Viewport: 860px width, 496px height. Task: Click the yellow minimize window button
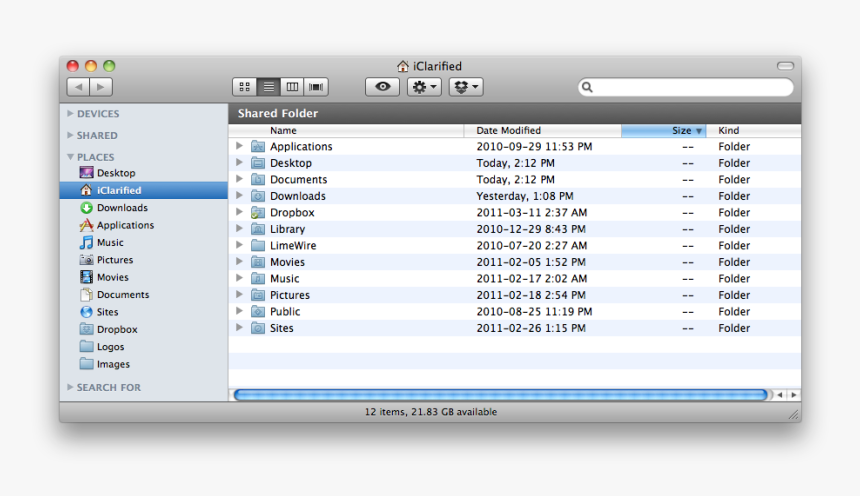91,66
